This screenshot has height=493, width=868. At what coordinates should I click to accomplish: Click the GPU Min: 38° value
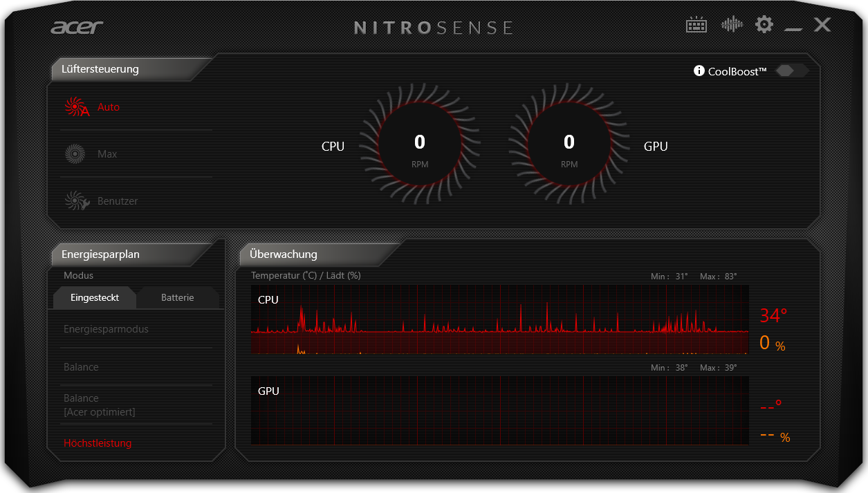pyautogui.click(x=670, y=368)
